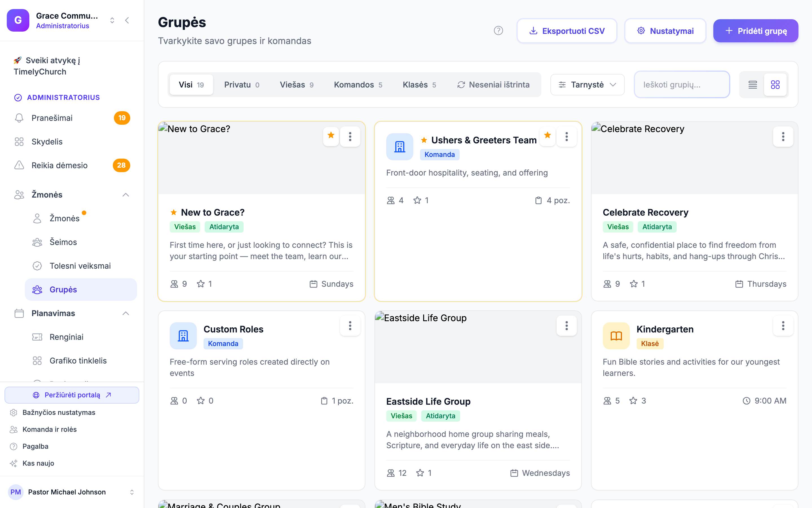The image size is (812, 508).
Task: Toggle favorite star on New to Grace card
Action: pyautogui.click(x=331, y=136)
